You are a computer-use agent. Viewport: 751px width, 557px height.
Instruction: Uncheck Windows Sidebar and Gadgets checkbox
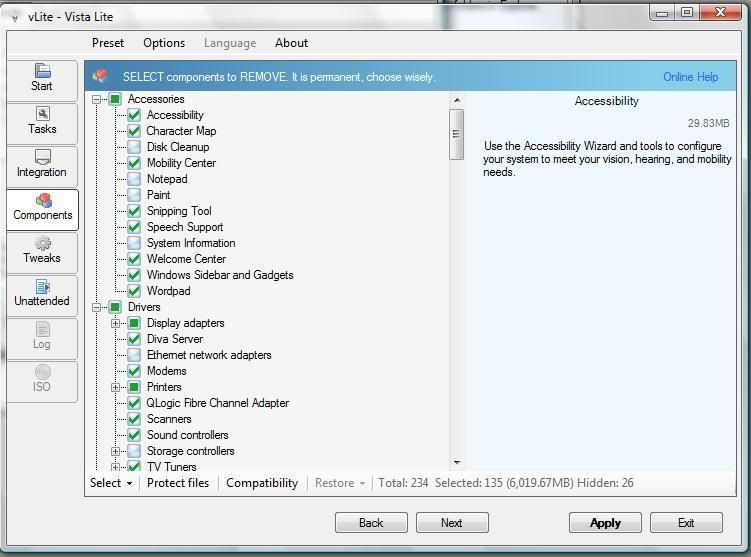[x=134, y=275]
